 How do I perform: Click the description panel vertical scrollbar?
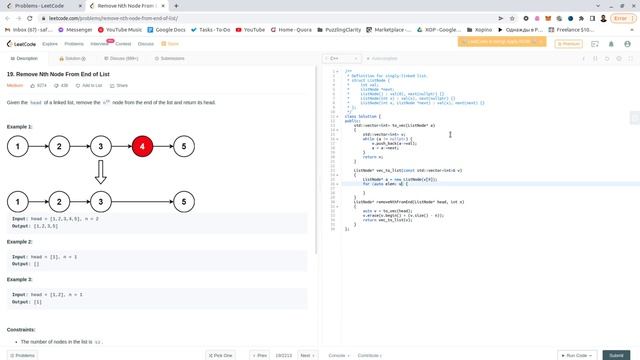(316, 159)
